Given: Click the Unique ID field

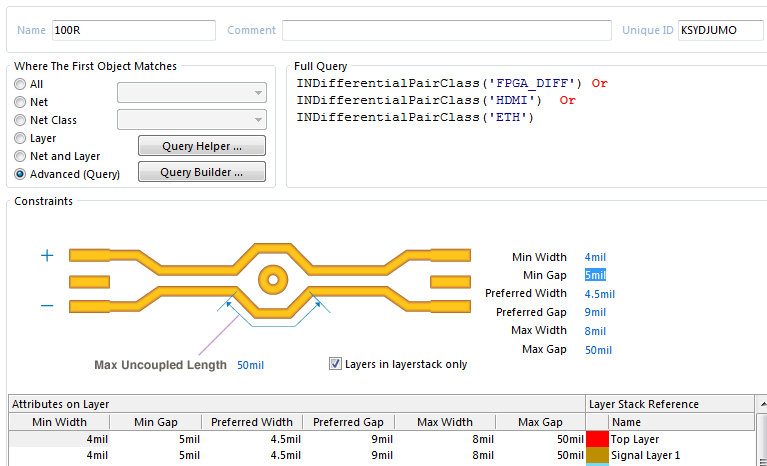Looking at the screenshot, I should (720, 30).
